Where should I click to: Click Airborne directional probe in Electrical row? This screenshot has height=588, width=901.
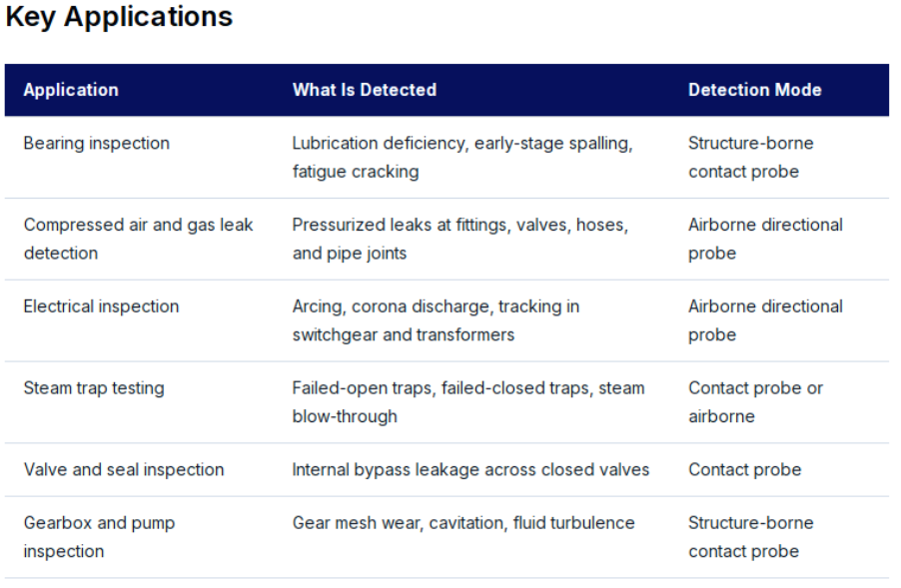(765, 320)
